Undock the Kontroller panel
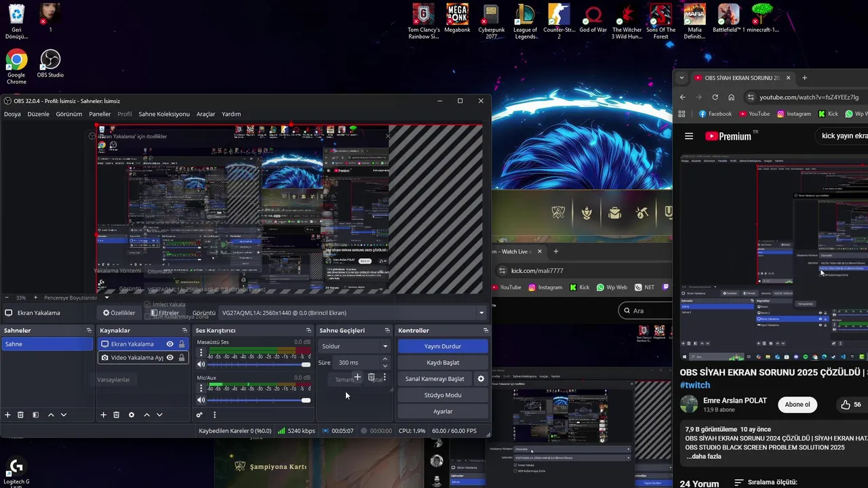 coord(486,330)
